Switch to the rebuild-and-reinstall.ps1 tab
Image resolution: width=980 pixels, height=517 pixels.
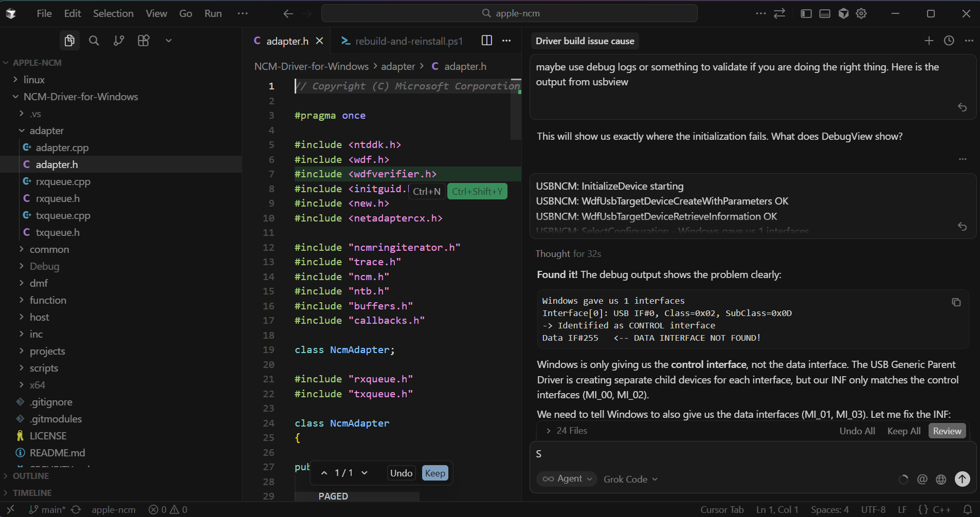point(409,41)
